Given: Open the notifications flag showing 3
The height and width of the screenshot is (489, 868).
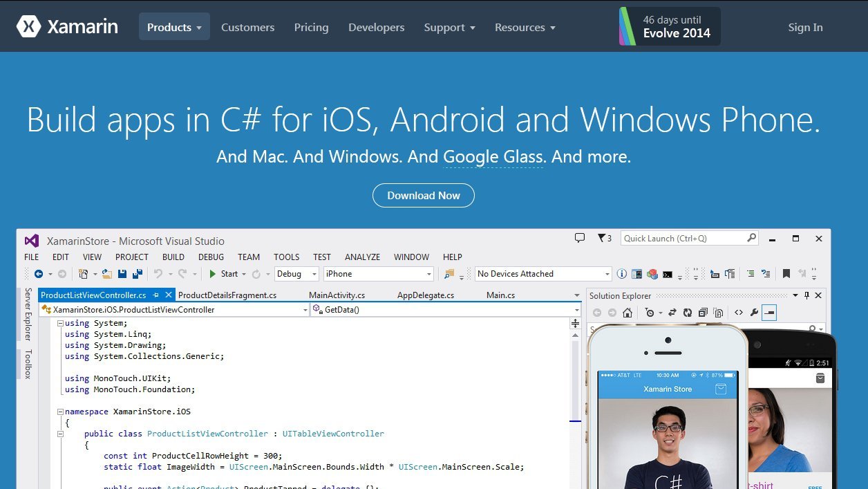Looking at the screenshot, I should pyautogui.click(x=603, y=238).
